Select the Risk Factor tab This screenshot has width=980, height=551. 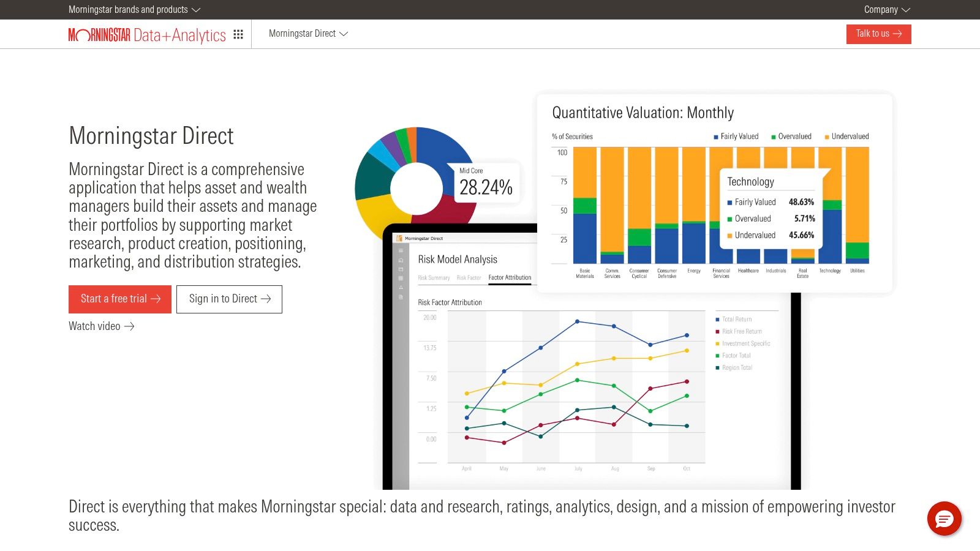coord(469,277)
